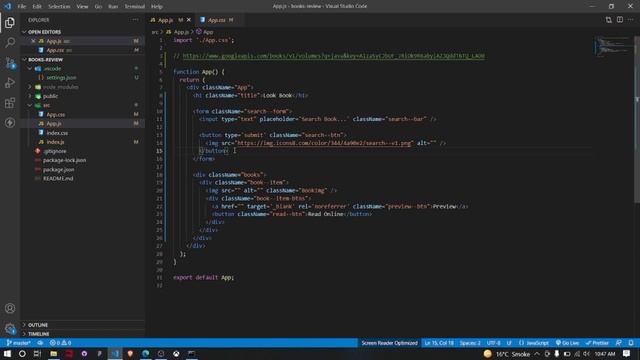This screenshot has height=360, width=640.
Task: Open the Help menu
Action: (x=157, y=7)
